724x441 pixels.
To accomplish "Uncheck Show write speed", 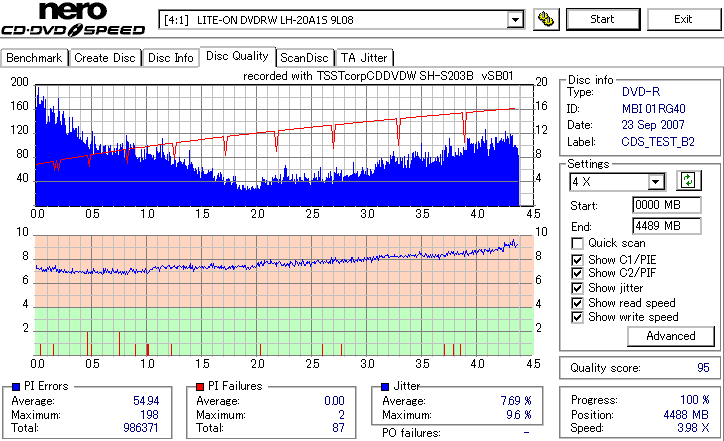I will [577, 317].
